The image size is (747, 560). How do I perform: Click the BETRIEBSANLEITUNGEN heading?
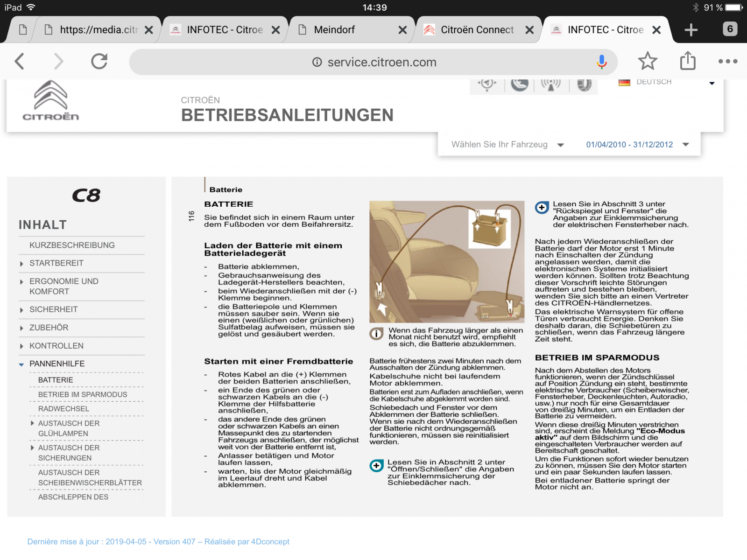287,115
